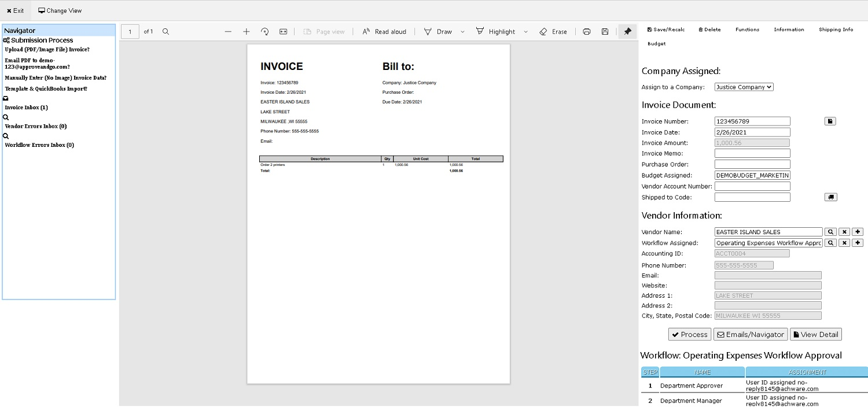Expand the Draw tool options arrow
The width and height of the screenshot is (868, 407).
[x=462, y=32]
